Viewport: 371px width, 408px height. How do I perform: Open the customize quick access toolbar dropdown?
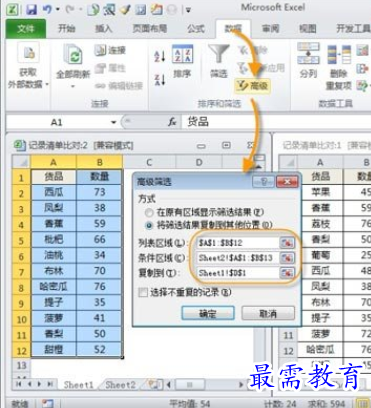click(188, 10)
